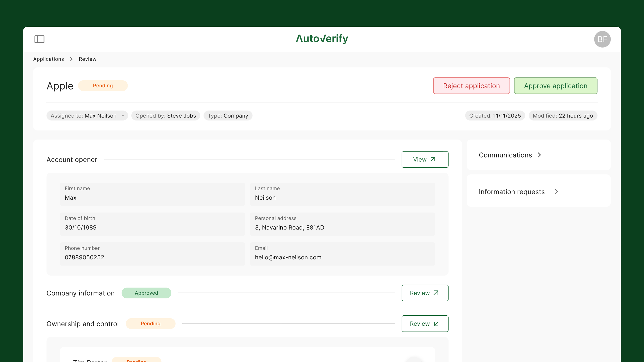Click the Approved badge on Company information
644x362 pixels.
[146, 293]
